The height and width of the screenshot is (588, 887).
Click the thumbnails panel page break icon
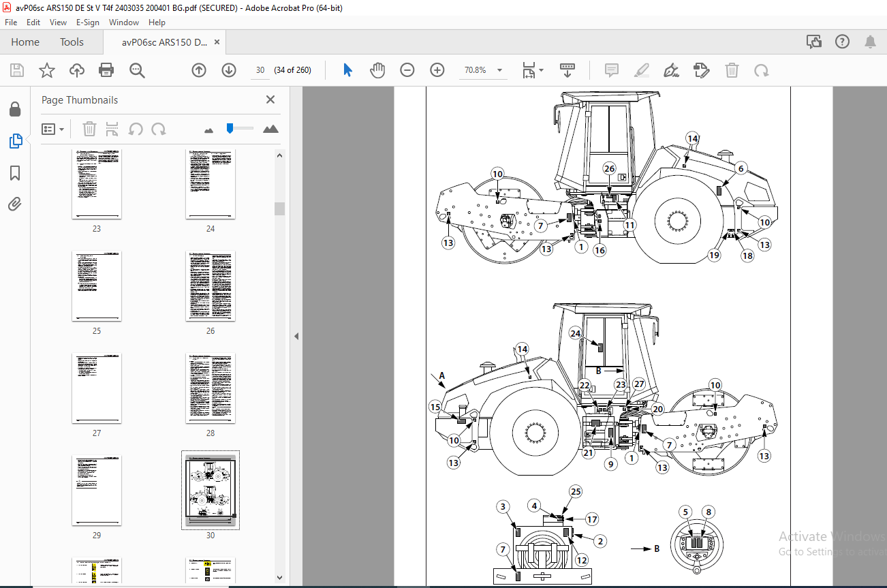113,129
